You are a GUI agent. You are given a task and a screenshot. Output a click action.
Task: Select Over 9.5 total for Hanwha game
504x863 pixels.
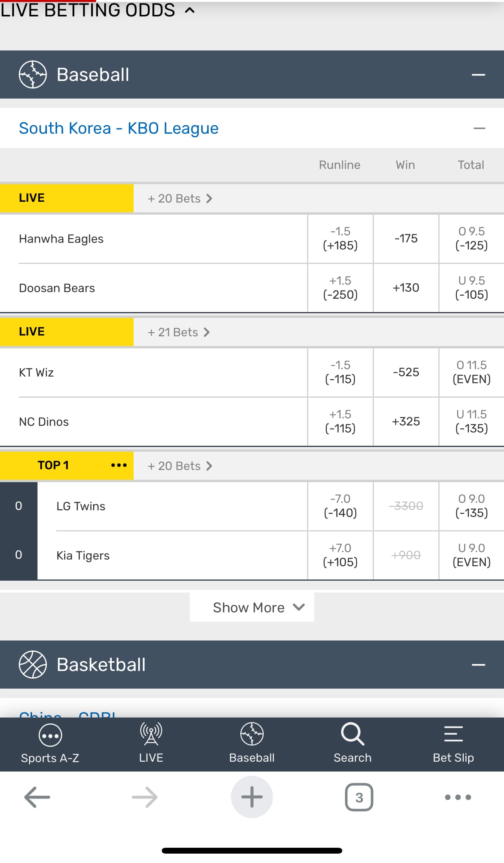pyautogui.click(x=471, y=239)
